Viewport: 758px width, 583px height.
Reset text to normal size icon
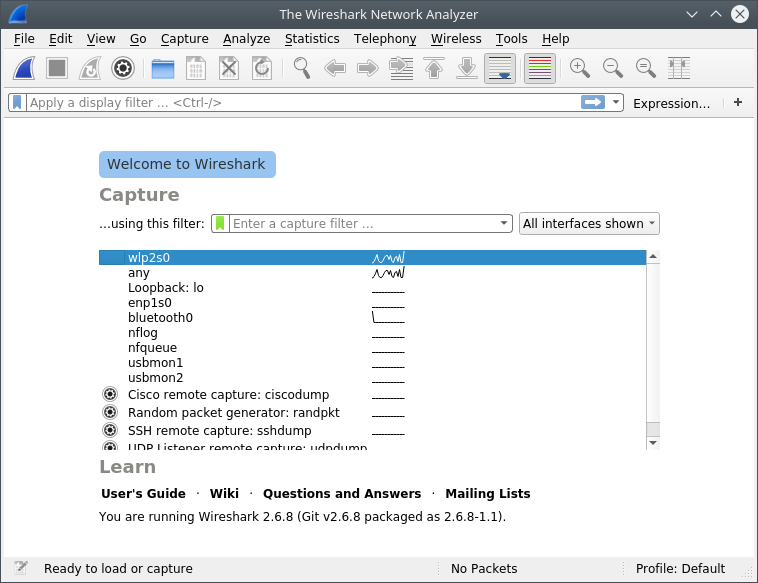click(645, 68)
